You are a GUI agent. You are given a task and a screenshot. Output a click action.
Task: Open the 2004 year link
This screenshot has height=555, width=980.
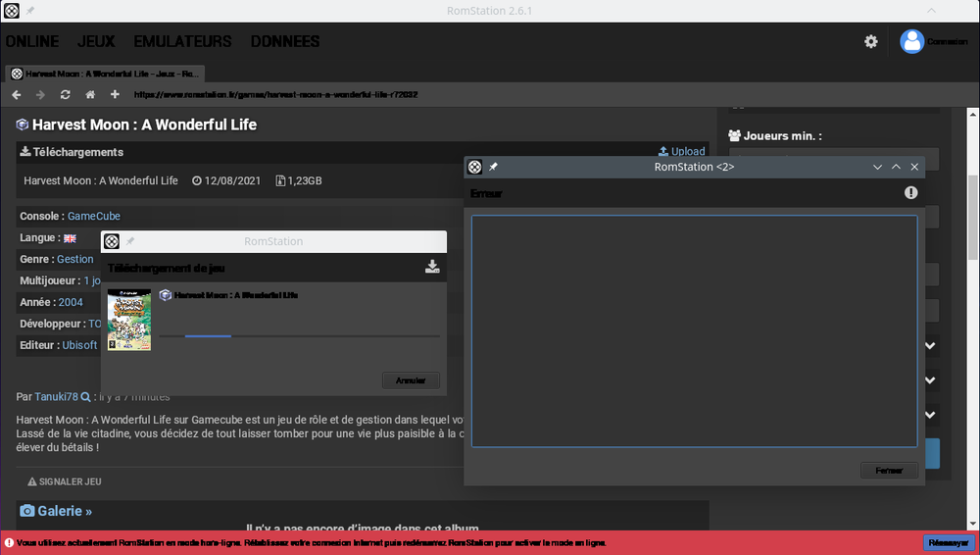[71, 302]
